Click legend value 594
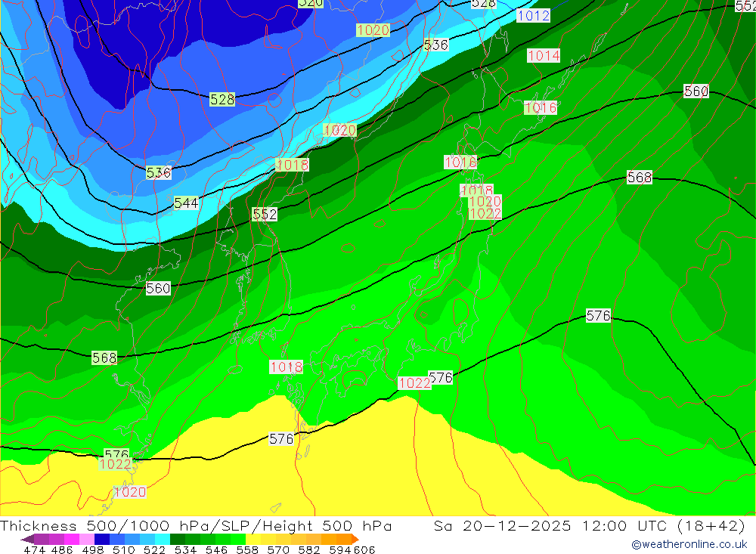 coord(340,549)
